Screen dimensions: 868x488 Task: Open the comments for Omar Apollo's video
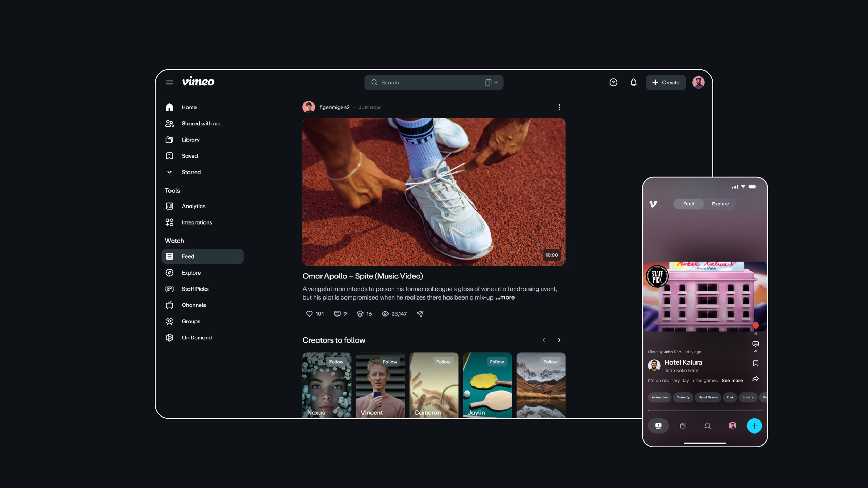[x=337, y=313]
